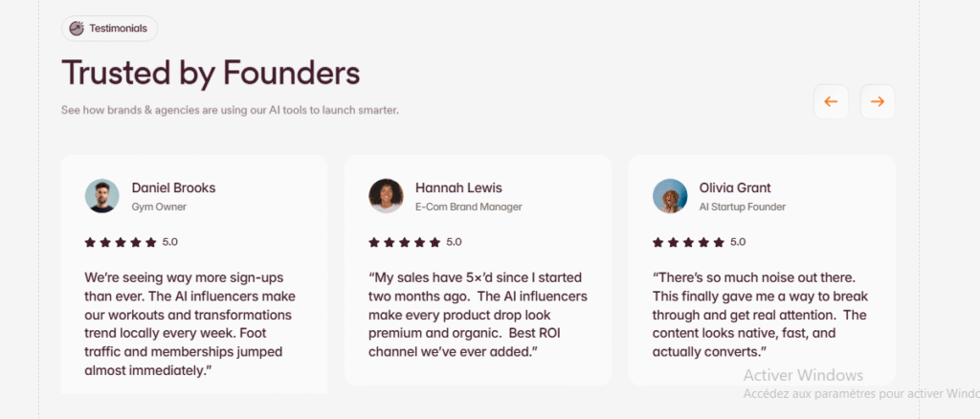Click the next testimonial right arrow
The image size is (980, 419).
pos(878,101)
